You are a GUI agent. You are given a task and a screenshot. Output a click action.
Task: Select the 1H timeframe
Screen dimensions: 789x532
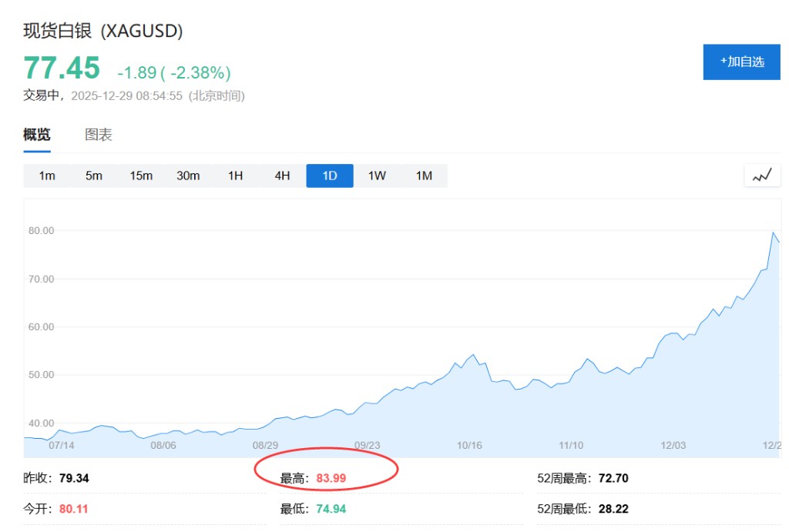(x=235, y=176)
